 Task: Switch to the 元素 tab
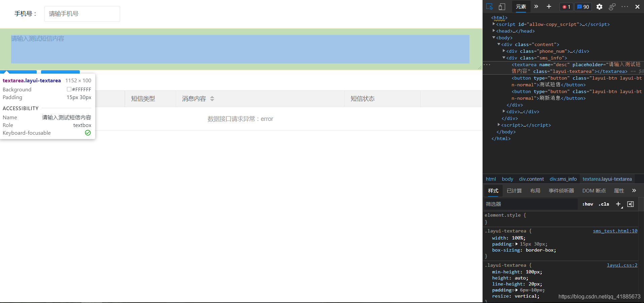[x=521, y=7]
